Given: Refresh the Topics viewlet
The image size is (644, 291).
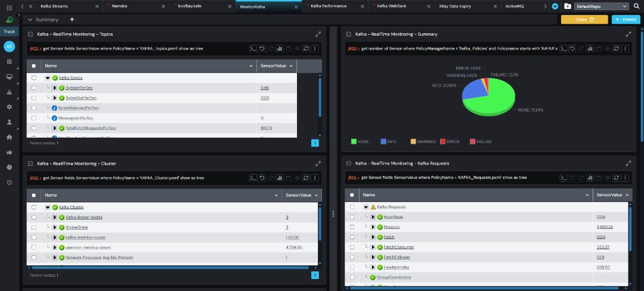Looking at the screenshot, I should pyautogui.click(x=306, y=49).
